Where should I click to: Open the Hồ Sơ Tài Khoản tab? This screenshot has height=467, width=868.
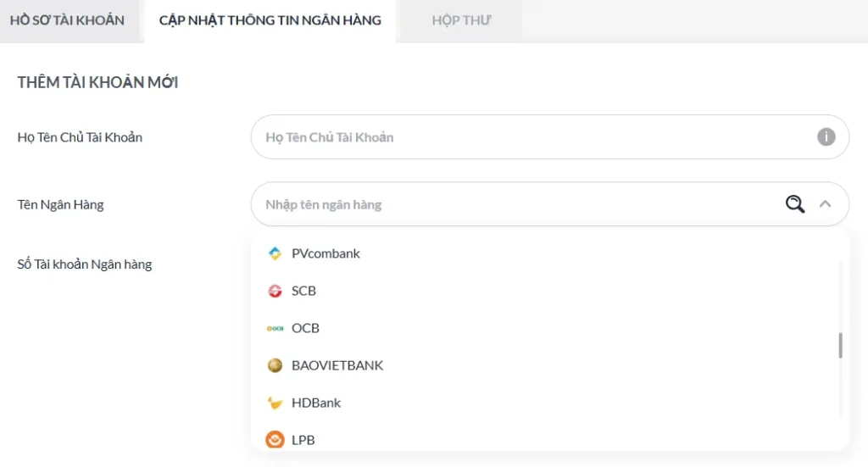[67, 20]
